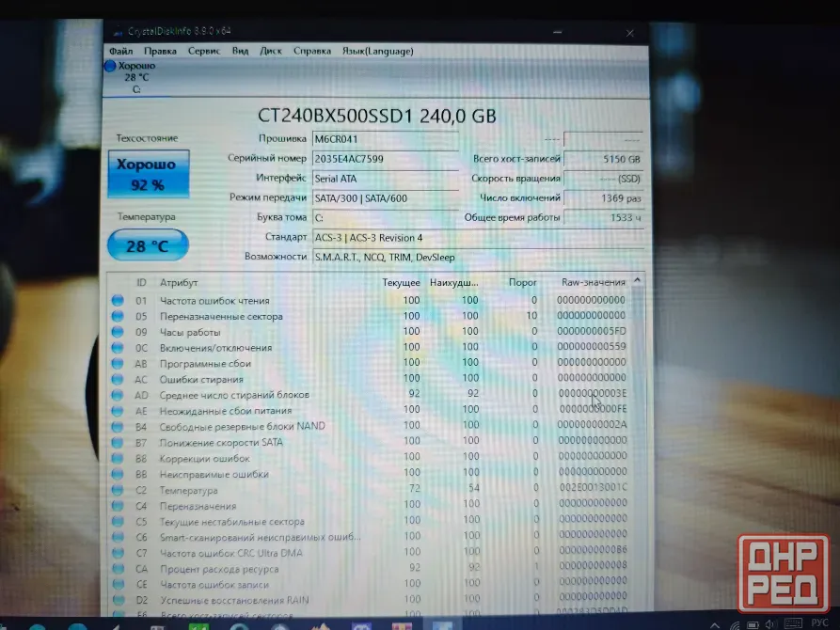Click the Прошивка field M6CR041

385,139
